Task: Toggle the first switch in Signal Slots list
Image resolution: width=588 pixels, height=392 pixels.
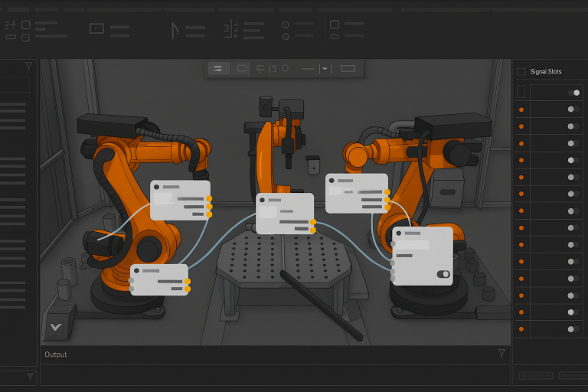Action: 573,92
